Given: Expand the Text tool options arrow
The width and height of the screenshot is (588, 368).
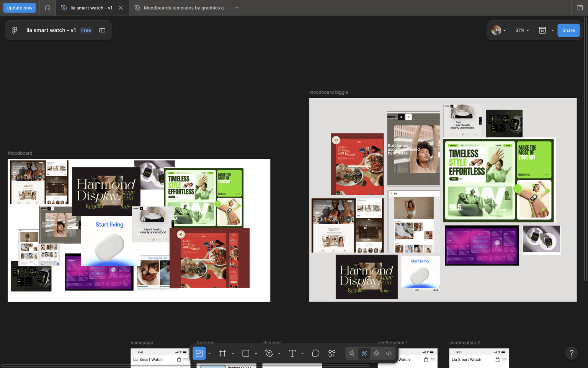Looking at the screenshot, I should coord(302,353).
